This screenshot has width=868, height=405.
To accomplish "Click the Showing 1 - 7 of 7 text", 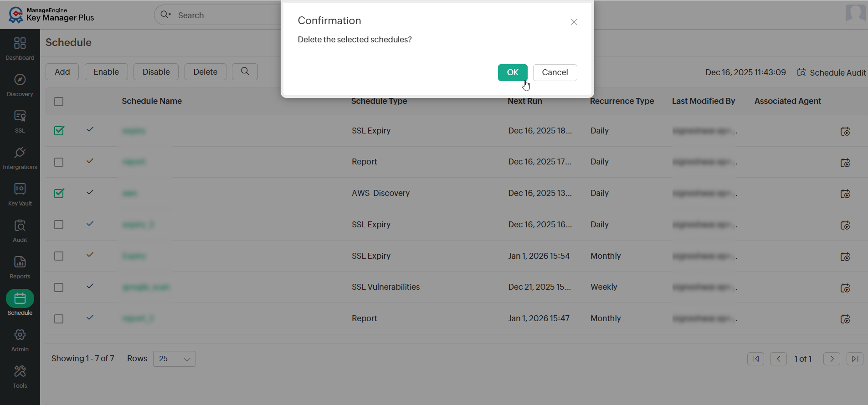I will (x=82, y=359).
